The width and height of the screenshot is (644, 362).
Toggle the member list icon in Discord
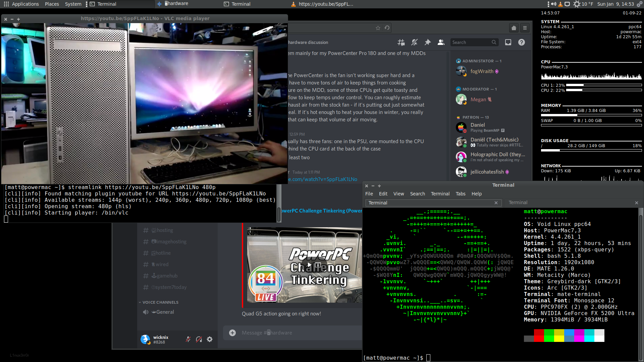tap(441, 42)
